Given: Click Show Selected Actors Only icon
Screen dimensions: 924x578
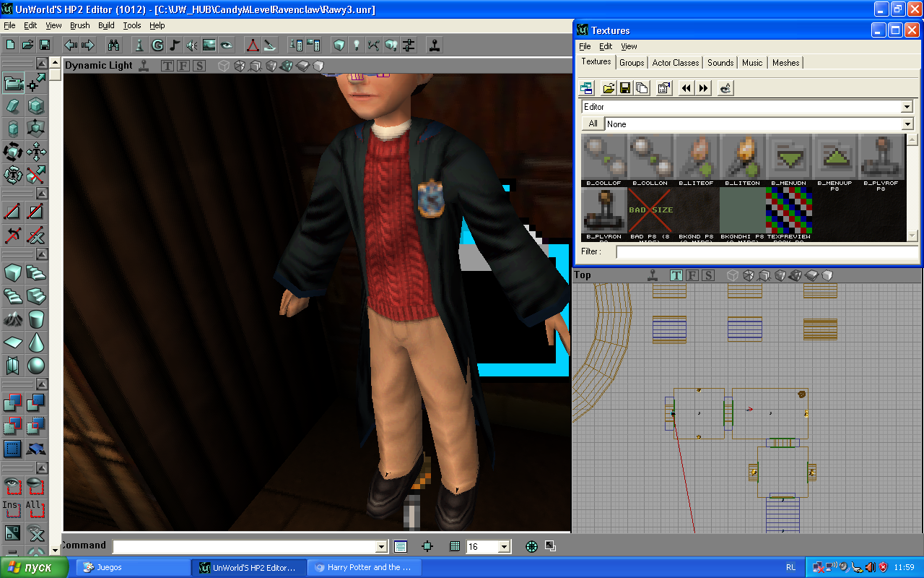Looking at the screenshot, I should coord(13,486).
